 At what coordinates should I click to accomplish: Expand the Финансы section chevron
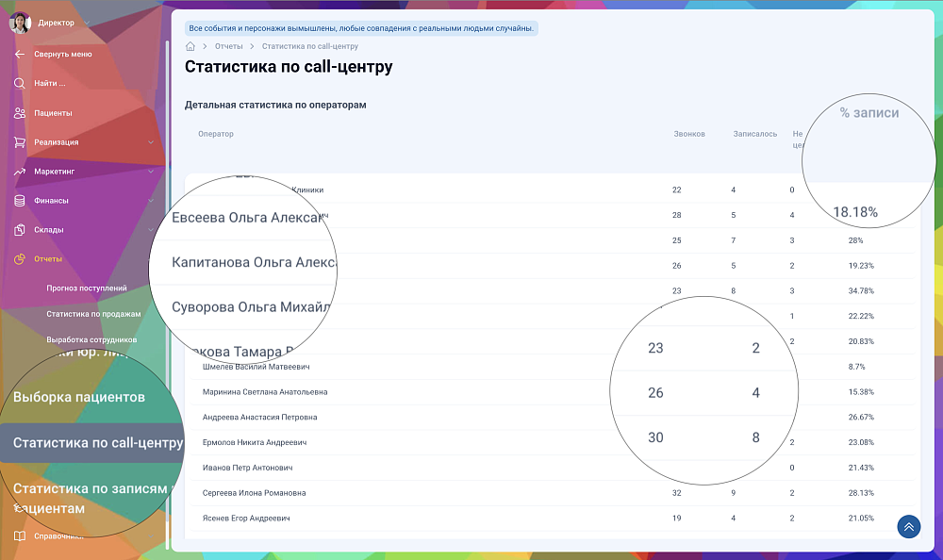click(x=151, y=201)
